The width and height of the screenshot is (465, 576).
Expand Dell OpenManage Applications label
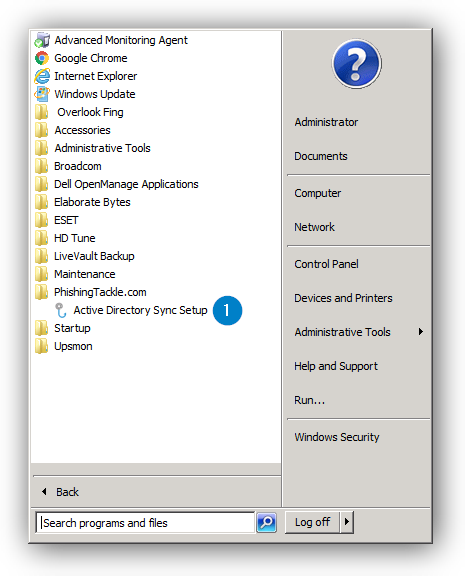pos(126,184)
